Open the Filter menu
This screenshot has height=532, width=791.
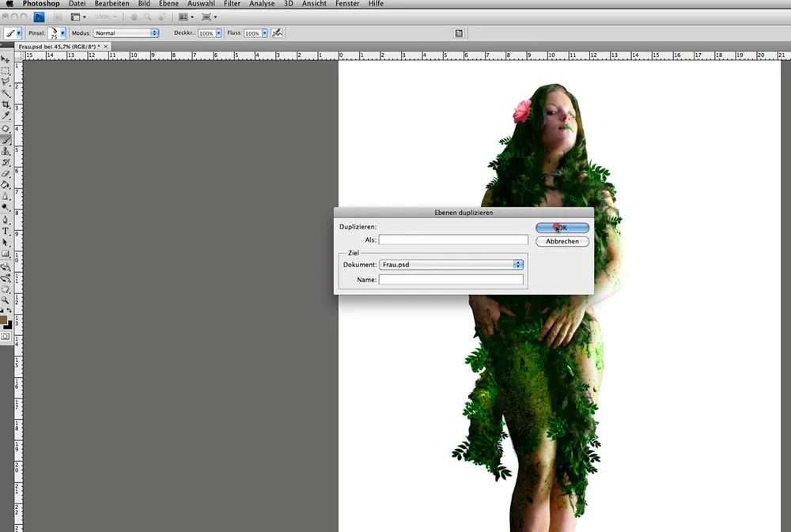[x=232, y=3]
